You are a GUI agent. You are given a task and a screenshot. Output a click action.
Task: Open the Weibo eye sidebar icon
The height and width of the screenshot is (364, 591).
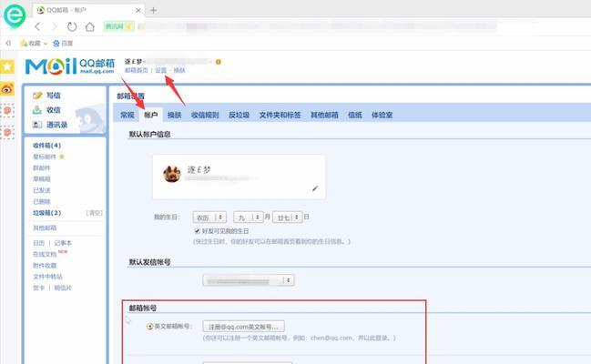[x=7, y=89]
